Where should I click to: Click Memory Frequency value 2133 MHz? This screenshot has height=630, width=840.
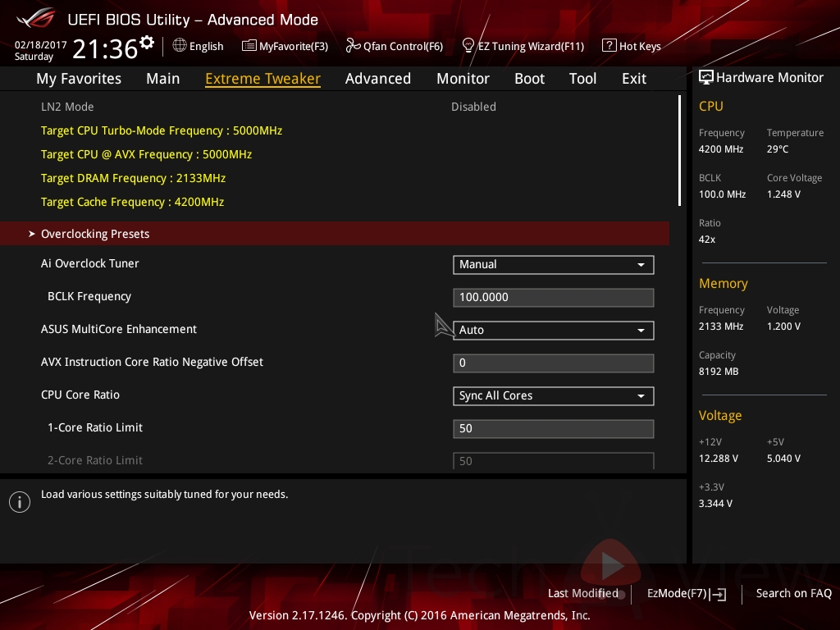[720, 326]
